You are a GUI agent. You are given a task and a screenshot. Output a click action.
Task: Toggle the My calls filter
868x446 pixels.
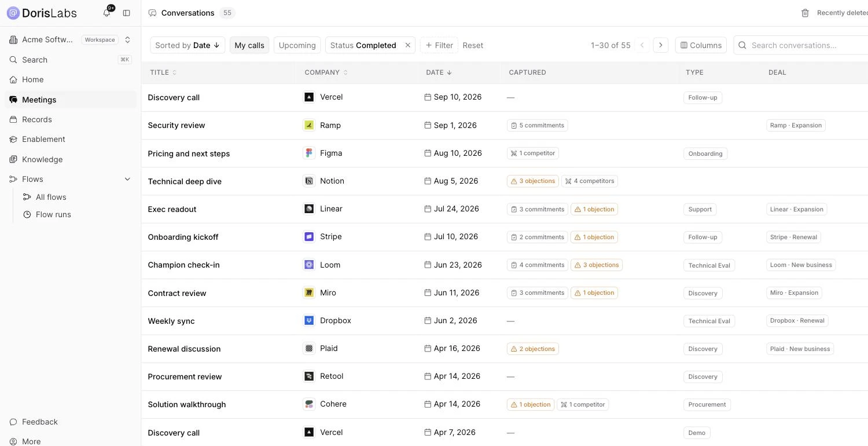(249, 45)
